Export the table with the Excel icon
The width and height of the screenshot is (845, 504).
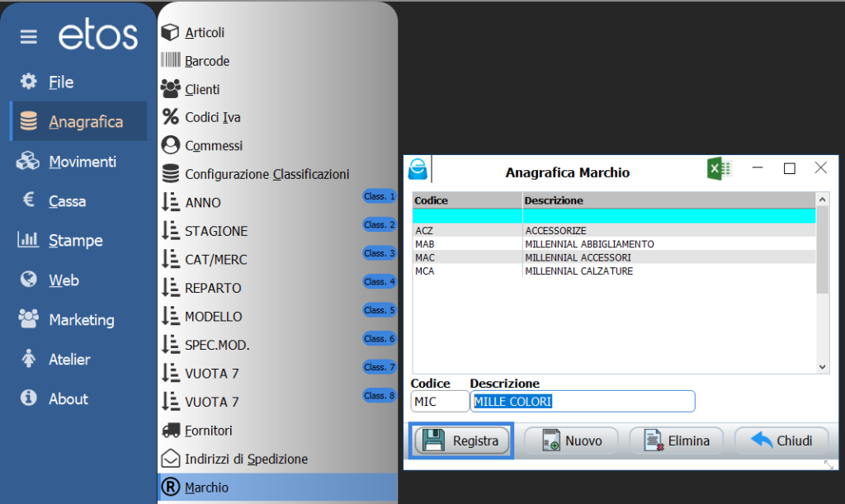click(x=719, y=168)
